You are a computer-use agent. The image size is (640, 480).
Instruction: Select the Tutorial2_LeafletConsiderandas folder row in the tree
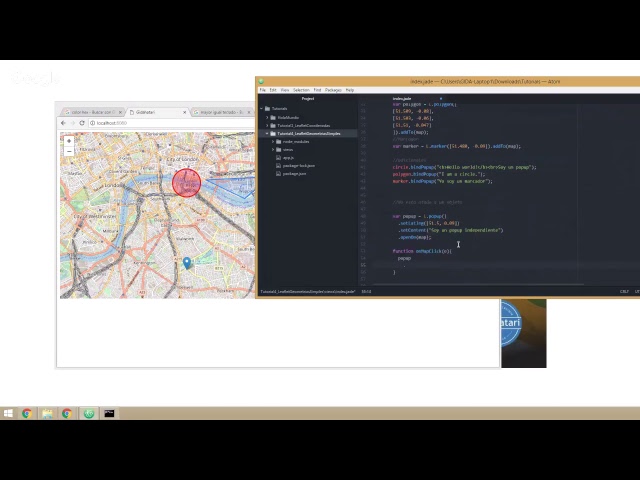(x=308, y=125)
